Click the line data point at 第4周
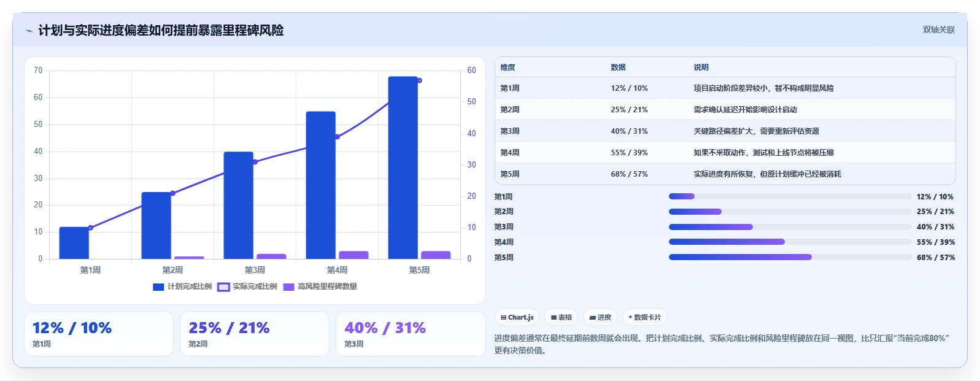The image size is (980, 381). point(337,137)
